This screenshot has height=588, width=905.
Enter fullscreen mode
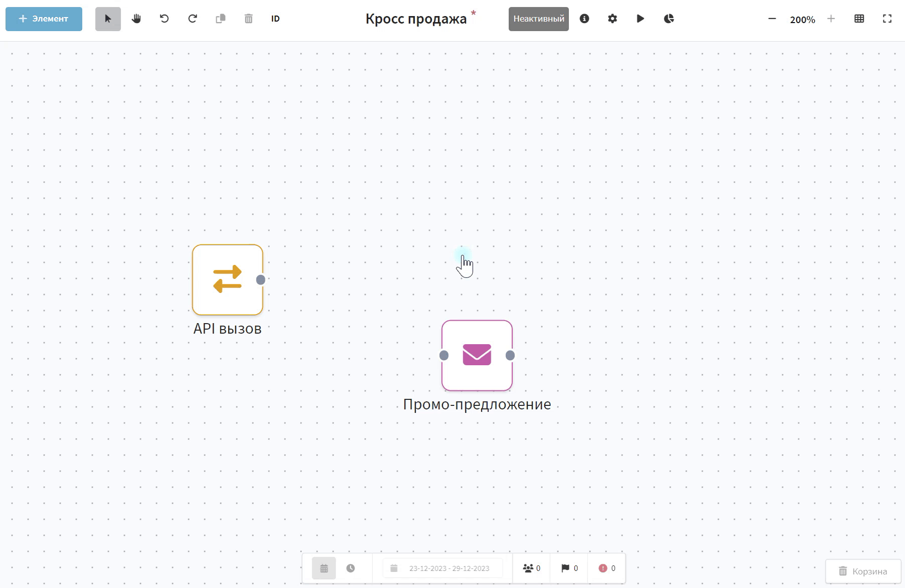point(887,19)
